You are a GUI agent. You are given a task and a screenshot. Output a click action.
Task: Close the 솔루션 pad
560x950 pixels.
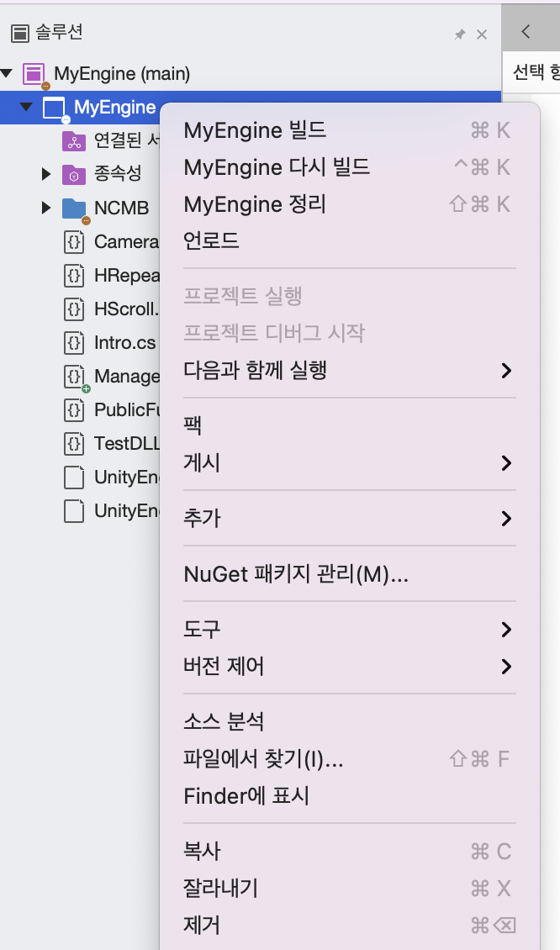[x=482, y=34]
